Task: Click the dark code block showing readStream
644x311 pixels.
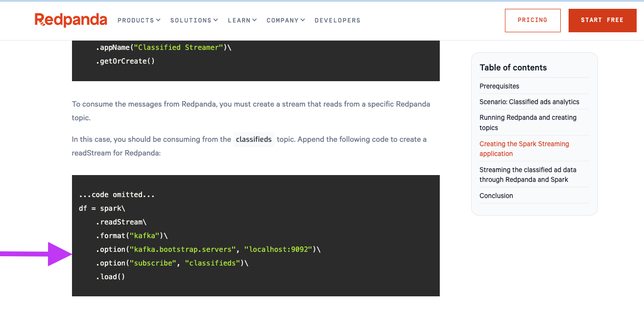Action: click(x=255, y=235)
